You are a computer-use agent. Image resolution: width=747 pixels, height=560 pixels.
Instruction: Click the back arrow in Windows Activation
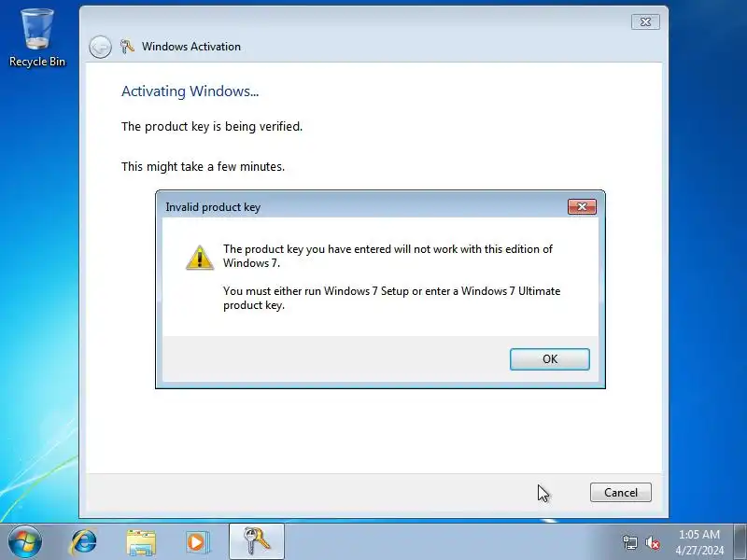(x=100, y=47)
